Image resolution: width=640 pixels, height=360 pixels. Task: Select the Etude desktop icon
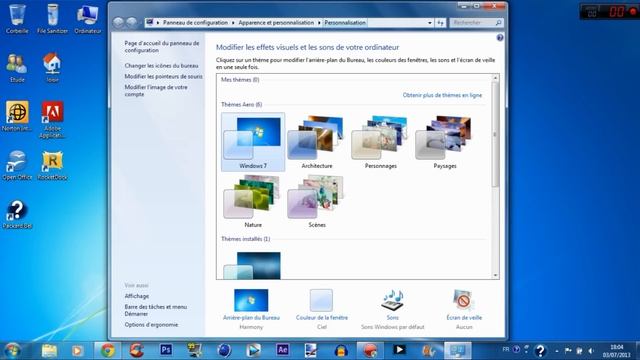[x=17, y=68]
